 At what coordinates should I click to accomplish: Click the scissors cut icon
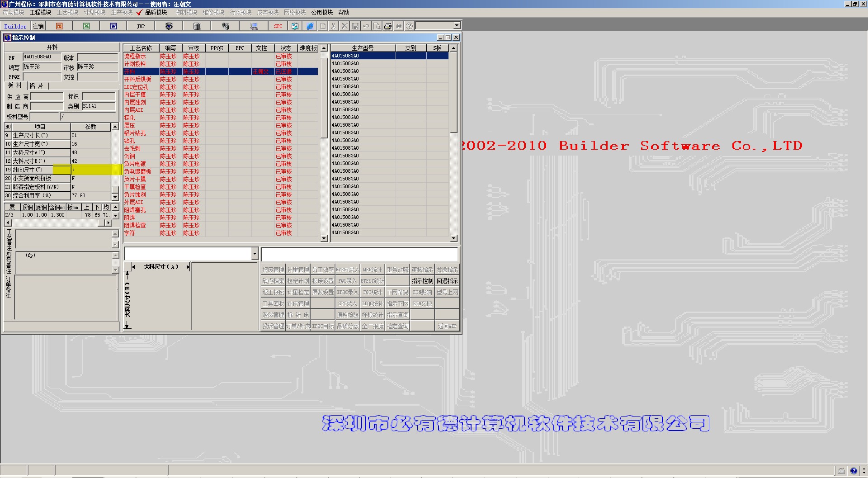pyautogui.click(x=334, y=26)
